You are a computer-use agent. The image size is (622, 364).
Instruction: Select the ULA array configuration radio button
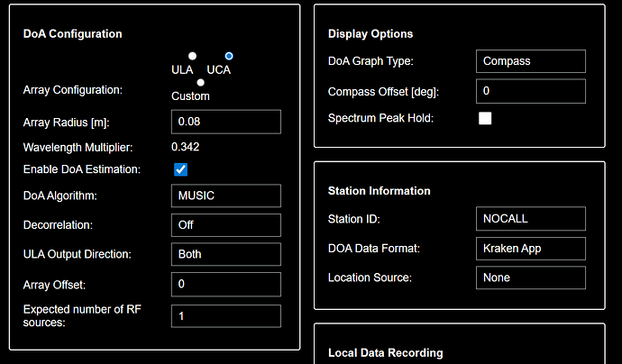tap(192, 56)
